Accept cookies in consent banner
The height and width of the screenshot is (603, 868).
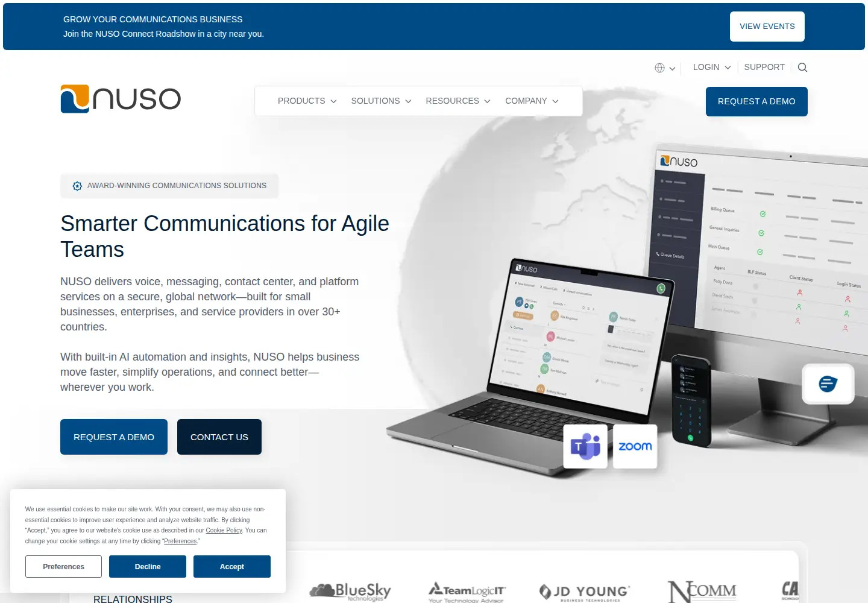tap(232, 567)
